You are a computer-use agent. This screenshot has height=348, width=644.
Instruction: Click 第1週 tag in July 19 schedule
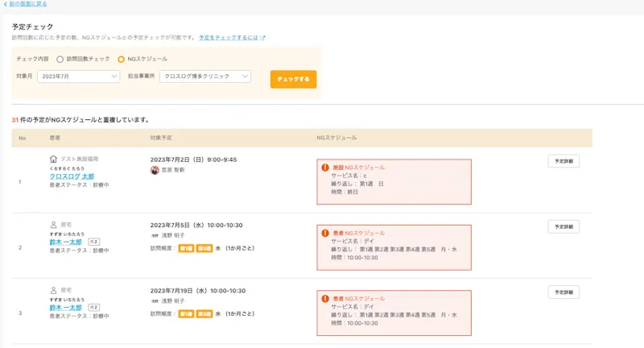point(186,314)
